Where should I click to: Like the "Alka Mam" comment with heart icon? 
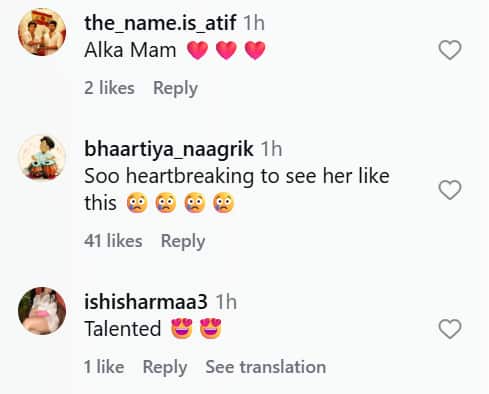coord(450,50)
